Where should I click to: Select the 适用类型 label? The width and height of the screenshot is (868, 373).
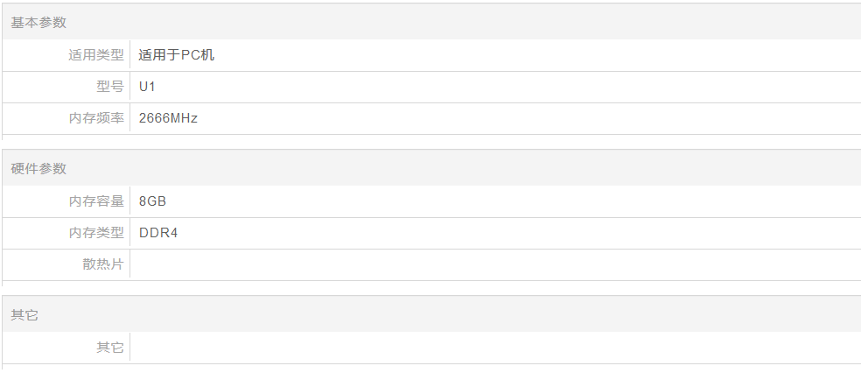tap(96, 55)
